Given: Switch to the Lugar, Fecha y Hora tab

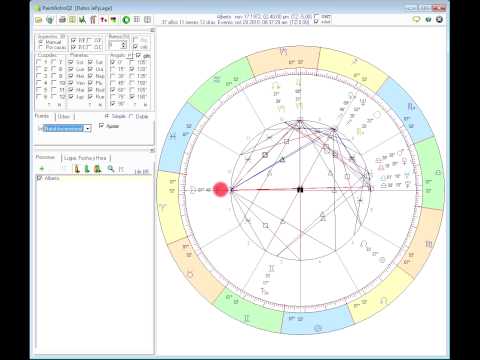Looking at the screenshot, I should coord(85,158).
